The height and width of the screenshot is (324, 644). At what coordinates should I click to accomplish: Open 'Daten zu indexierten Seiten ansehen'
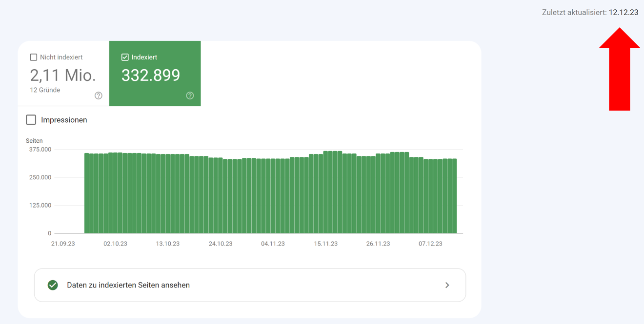pyautogui.click(x=129, y=285)
